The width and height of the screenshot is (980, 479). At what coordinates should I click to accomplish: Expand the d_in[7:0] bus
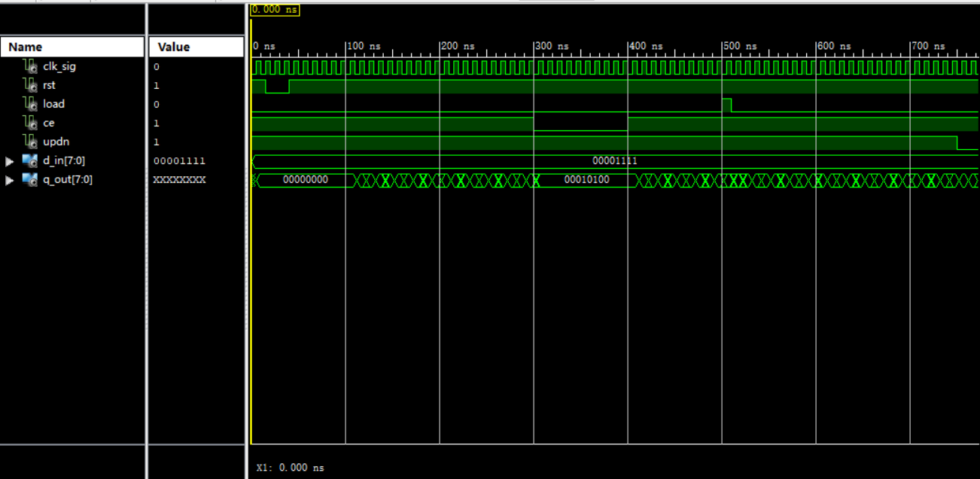[10, 161]
